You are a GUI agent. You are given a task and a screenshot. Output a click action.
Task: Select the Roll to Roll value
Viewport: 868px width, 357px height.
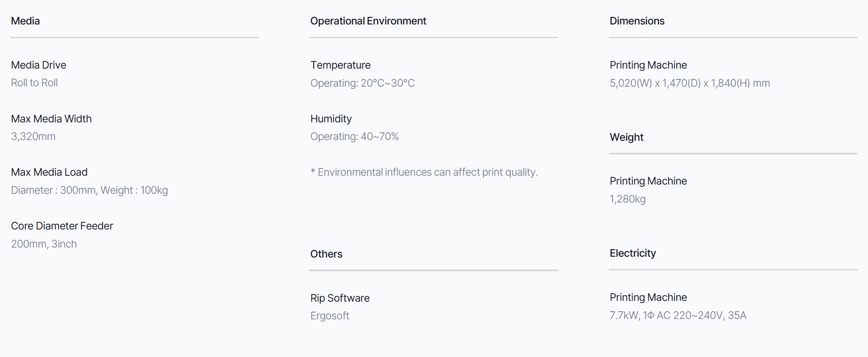point(34,83)
